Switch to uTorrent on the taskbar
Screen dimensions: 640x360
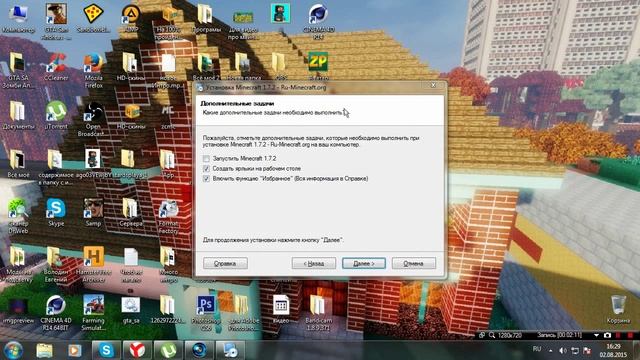coord(168,350)
